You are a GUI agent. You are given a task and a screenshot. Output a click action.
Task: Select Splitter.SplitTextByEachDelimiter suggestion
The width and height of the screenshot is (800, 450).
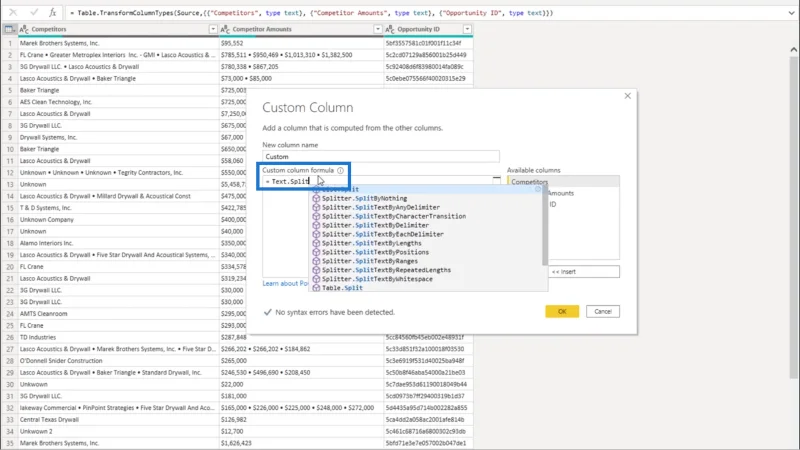tap(383, 234)
